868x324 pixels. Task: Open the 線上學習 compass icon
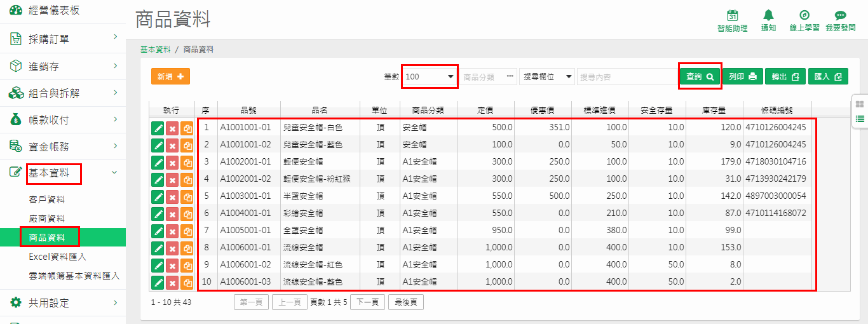point(804,15)
